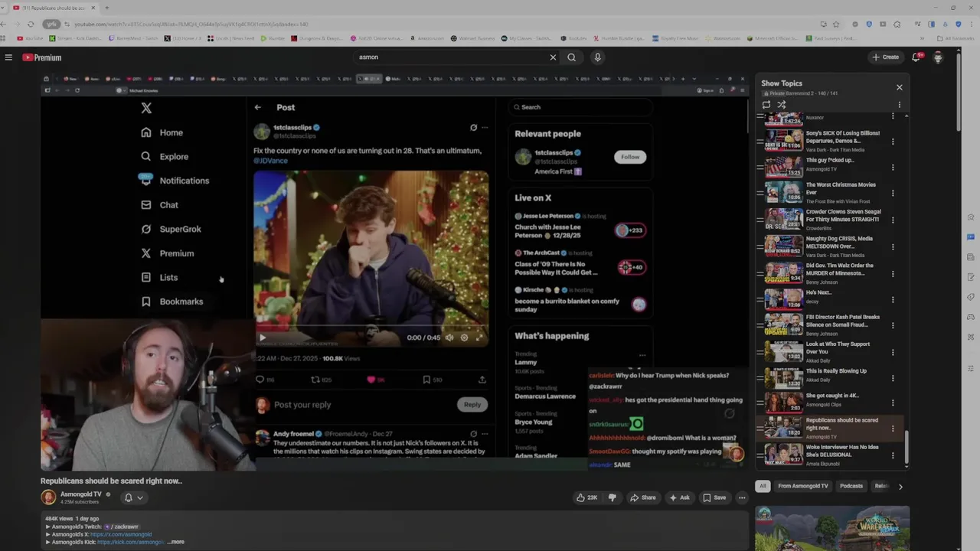
Task: Grab drag handle of 'This guy f*cked up..'
Action: [760, 166]
